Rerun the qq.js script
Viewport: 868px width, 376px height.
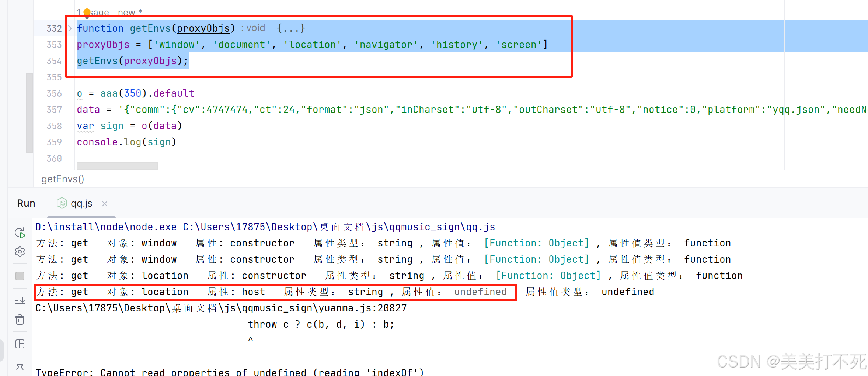(x=20, y=232)
